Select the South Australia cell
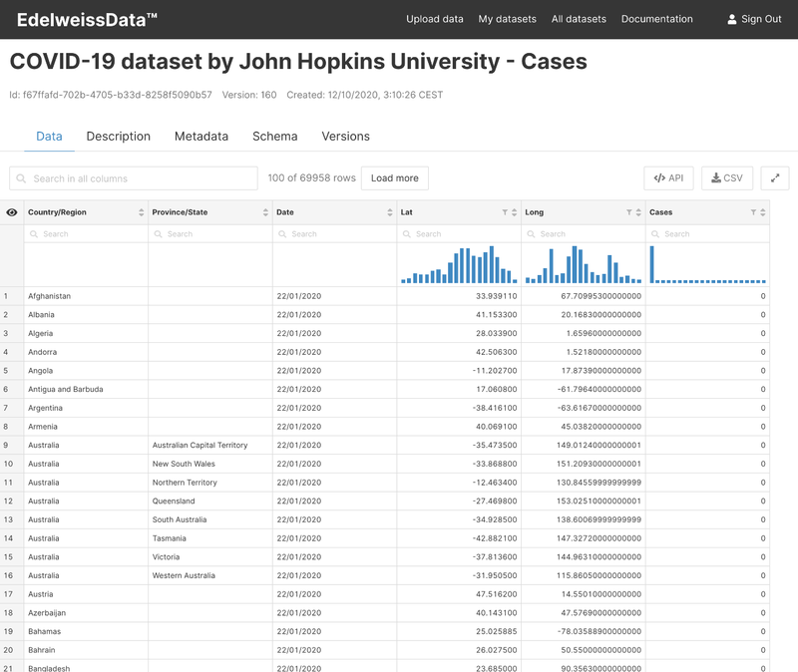Image resolution: width=798 pixels, height=672 pixels. click(210, 519)
